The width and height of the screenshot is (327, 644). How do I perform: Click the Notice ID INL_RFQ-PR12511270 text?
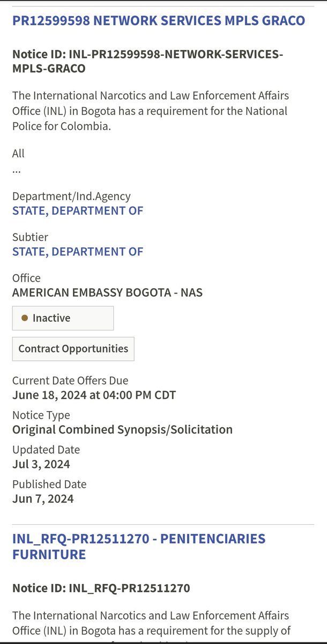pyautogui.click(x=101, y=589)
